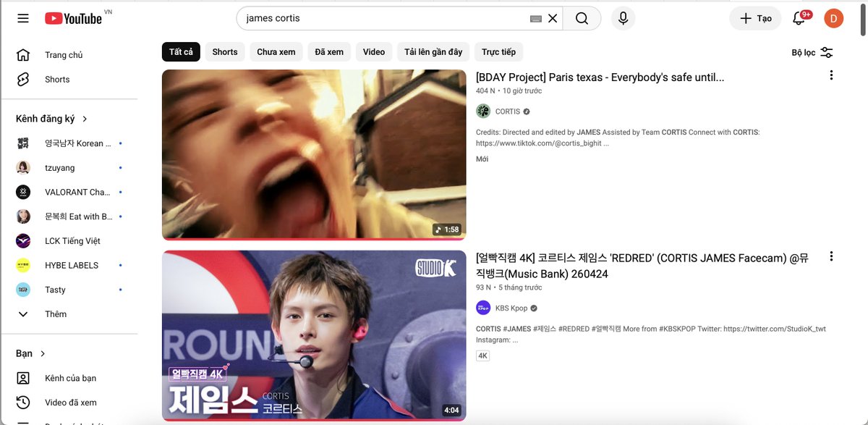Open Video đã xem history
The image size is (868, 425).
pyautogui.click(x=69, y=403)
